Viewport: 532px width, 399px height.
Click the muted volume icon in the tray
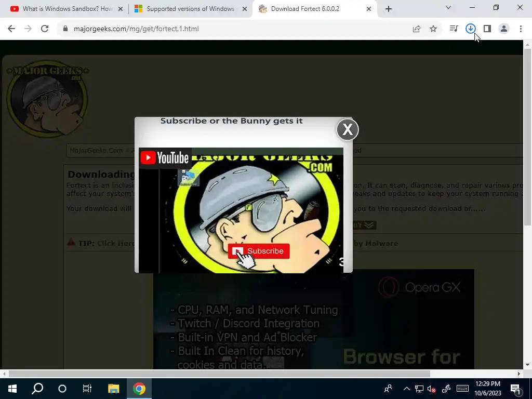pyautogui.click(x=432, y=389)
